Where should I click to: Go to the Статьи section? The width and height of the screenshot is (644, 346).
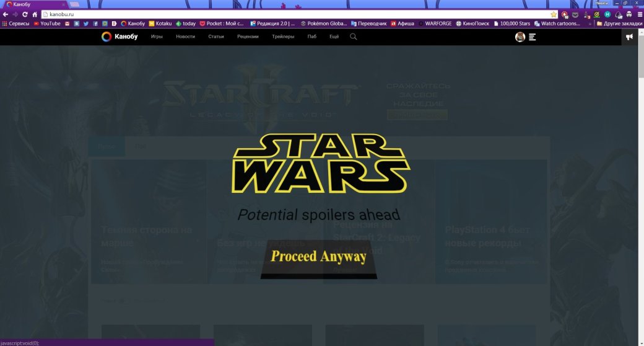[x=216, y=37]
